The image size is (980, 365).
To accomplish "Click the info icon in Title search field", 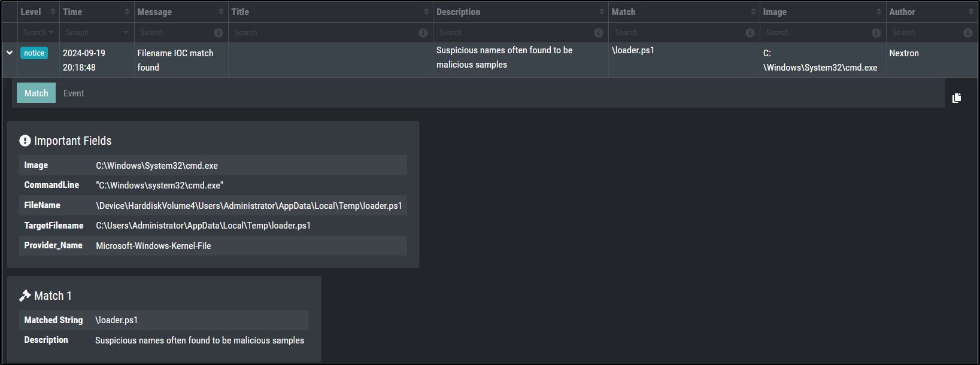I will (423, 33).
